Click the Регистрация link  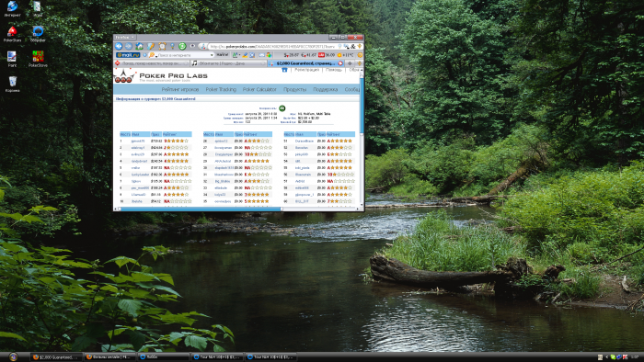306,70
